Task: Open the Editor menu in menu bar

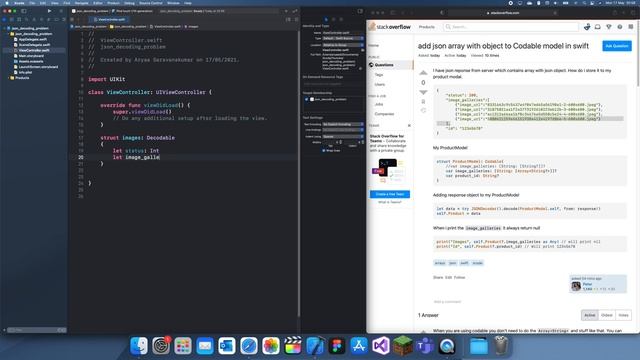Action: 98,3
